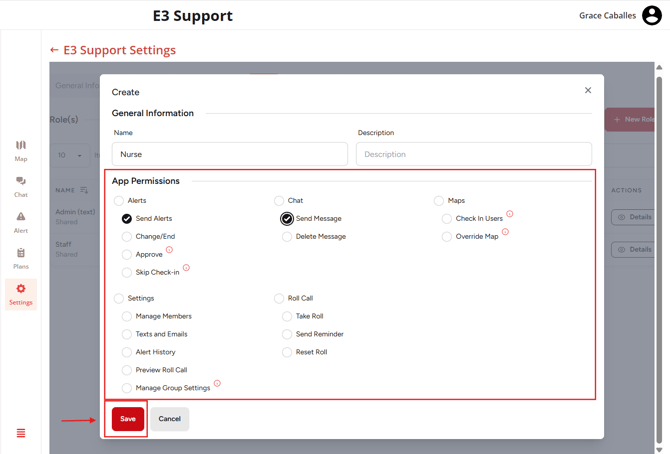Screen dimensions: 670x454
Task: Toggle the Send Message permission
Action: coord(287,218)
